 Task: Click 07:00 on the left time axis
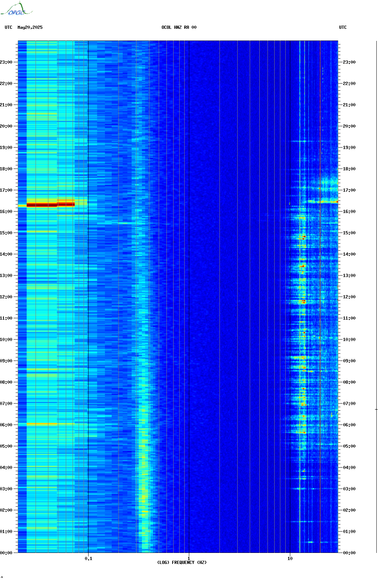(x=6, y=404)
